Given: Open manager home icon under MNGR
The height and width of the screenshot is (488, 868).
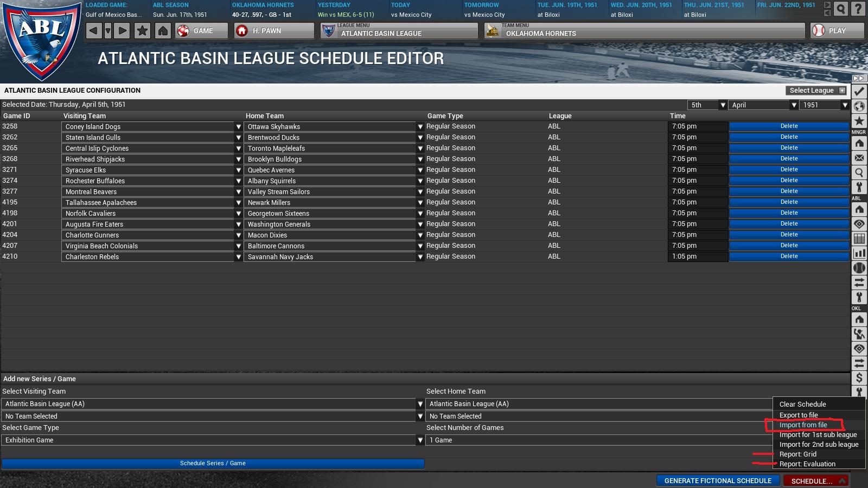Looking at the screenshot, I should coord(859,143).
